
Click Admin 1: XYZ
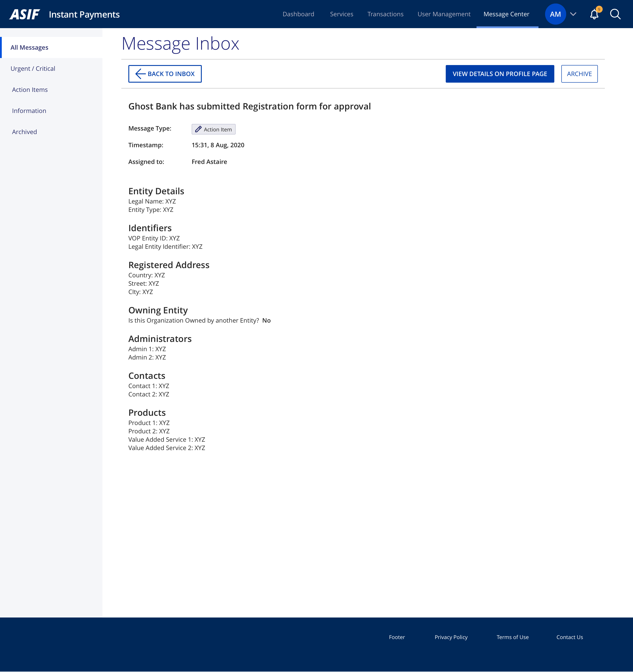coord(147,349)
